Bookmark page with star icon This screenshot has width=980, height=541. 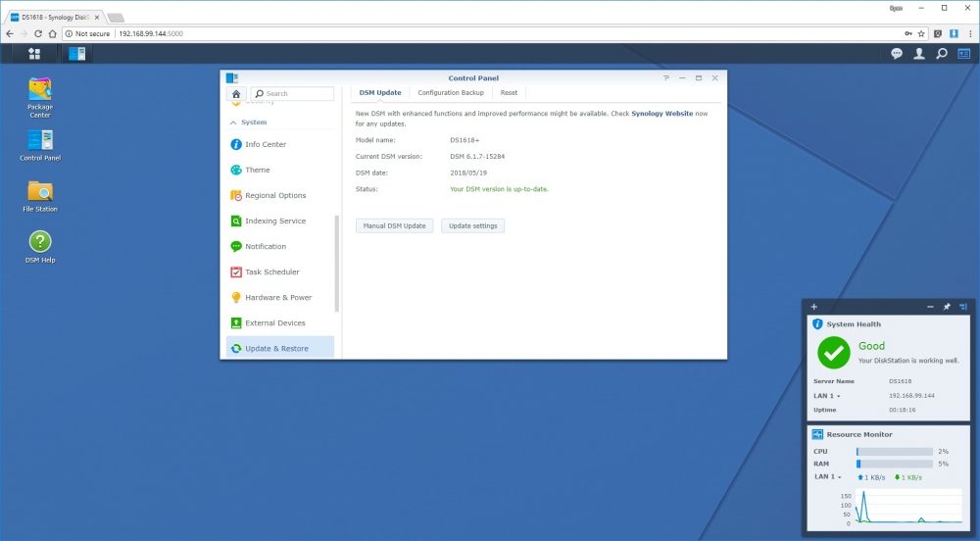coord(920,33)
